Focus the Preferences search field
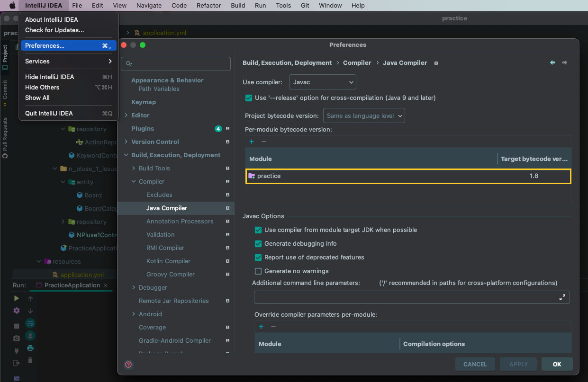 pyautogui.click(x=176, y=63)
